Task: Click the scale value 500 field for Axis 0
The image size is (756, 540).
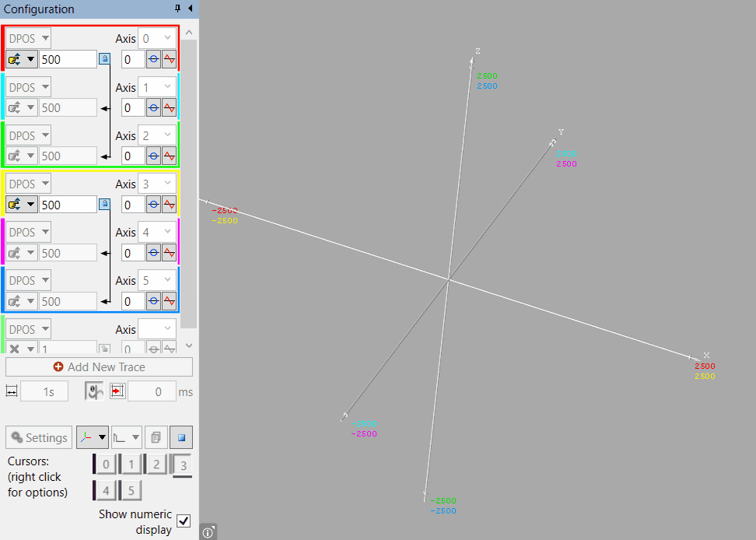Action: [68, 59]
